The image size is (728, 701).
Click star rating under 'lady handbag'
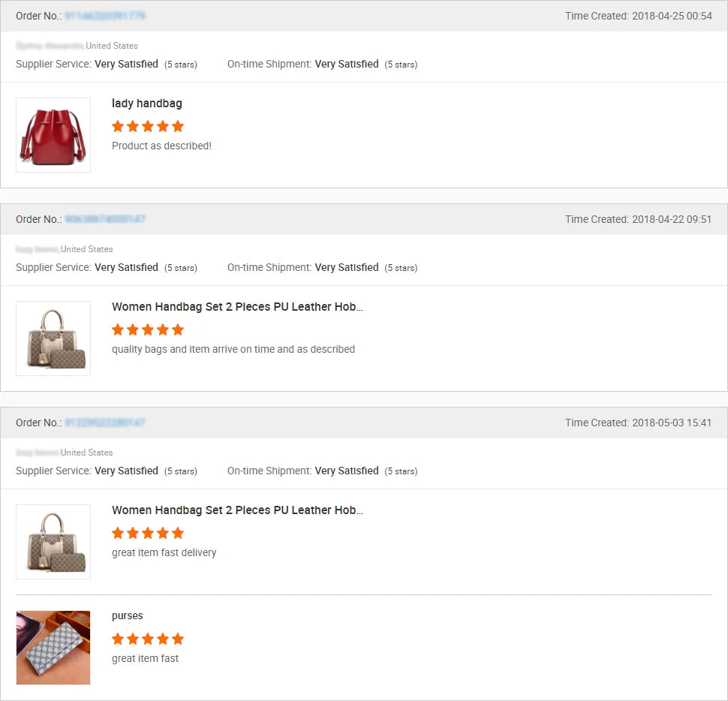coord(148,126)
